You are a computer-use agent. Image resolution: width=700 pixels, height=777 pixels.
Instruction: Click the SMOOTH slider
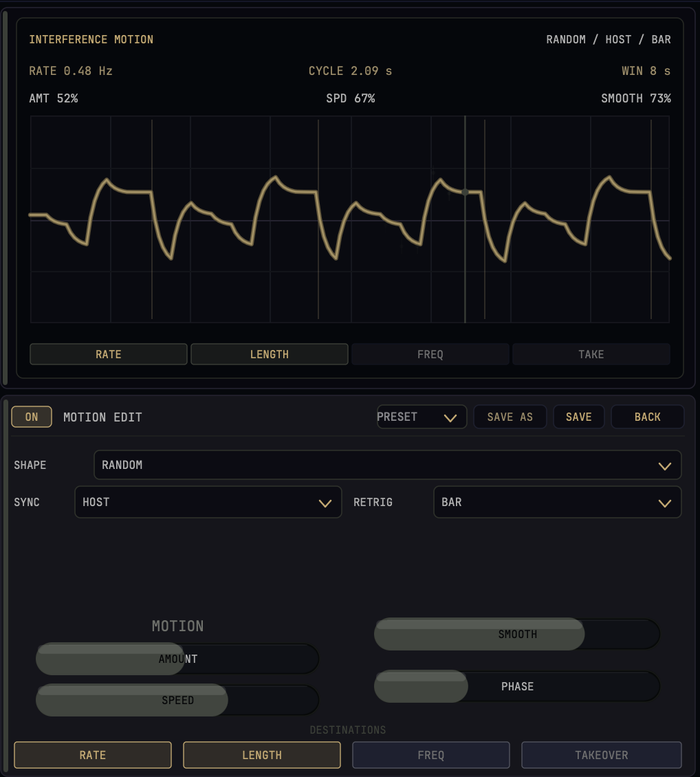coord(517,634)
